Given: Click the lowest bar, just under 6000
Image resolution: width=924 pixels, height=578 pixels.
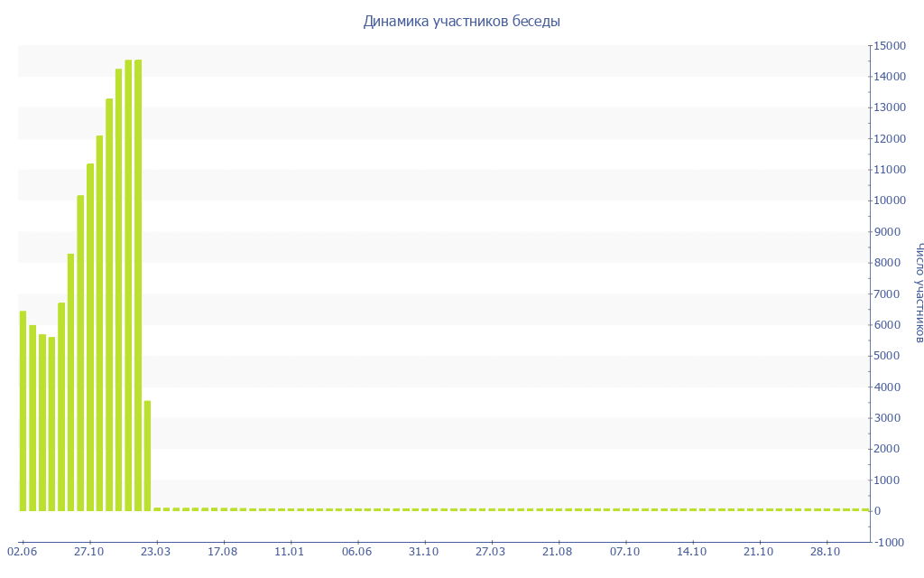Looking at the screenshot, I should coord(51,424).
